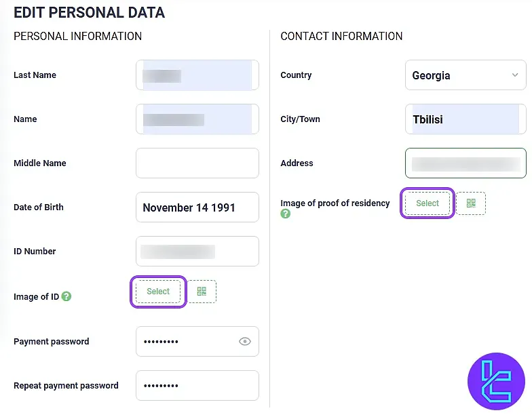
Task: Open the Date of Birth field
Action: coord(197,207)
